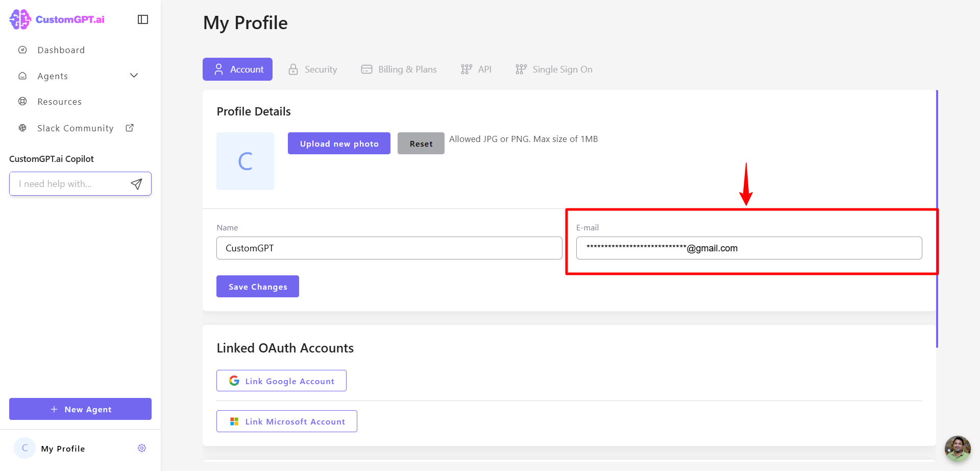Switch to the Account tab
This screenshot has height=471, width=980.
tap(237, 69)
